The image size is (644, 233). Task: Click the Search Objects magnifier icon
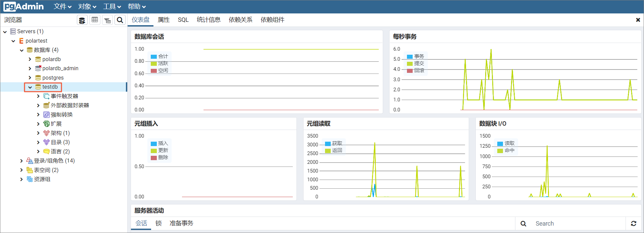tap(120, 20)
